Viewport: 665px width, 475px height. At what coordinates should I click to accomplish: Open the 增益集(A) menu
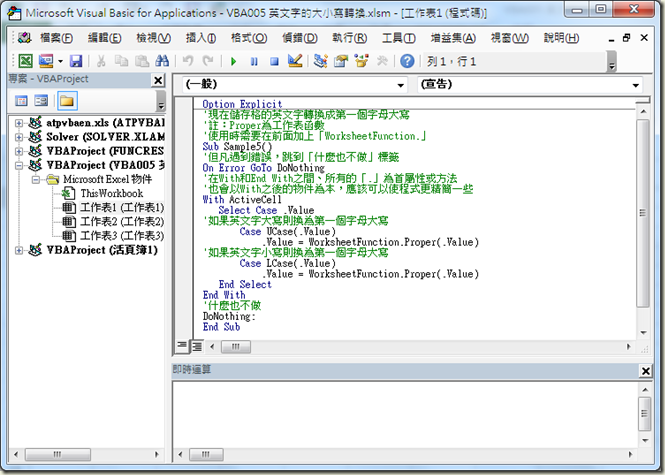pos(453,38)
